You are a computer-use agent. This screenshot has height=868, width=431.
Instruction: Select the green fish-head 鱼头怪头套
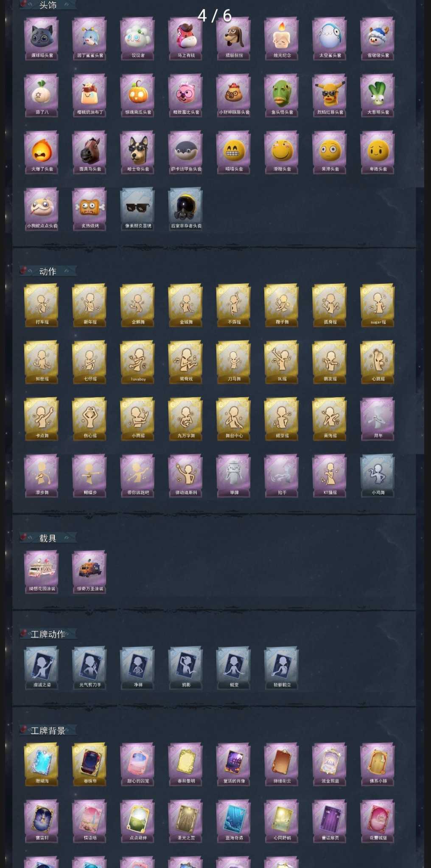pyautogui.click(x=282, y=95)
